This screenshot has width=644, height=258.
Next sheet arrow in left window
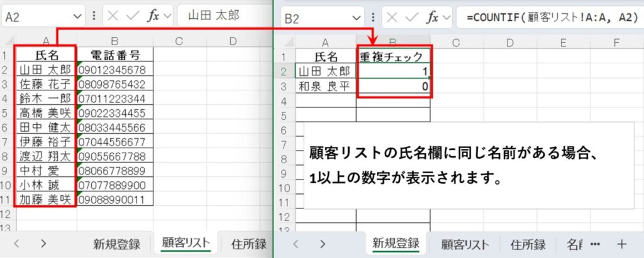(43, 244)
